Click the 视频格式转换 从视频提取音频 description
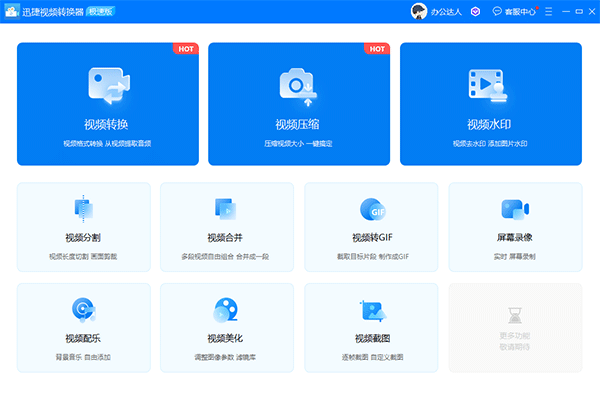Screen dimensions: 600x400 107,144
